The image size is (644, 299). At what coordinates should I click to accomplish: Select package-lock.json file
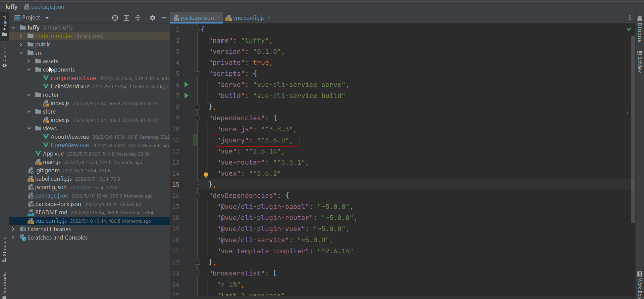point(58,204)
